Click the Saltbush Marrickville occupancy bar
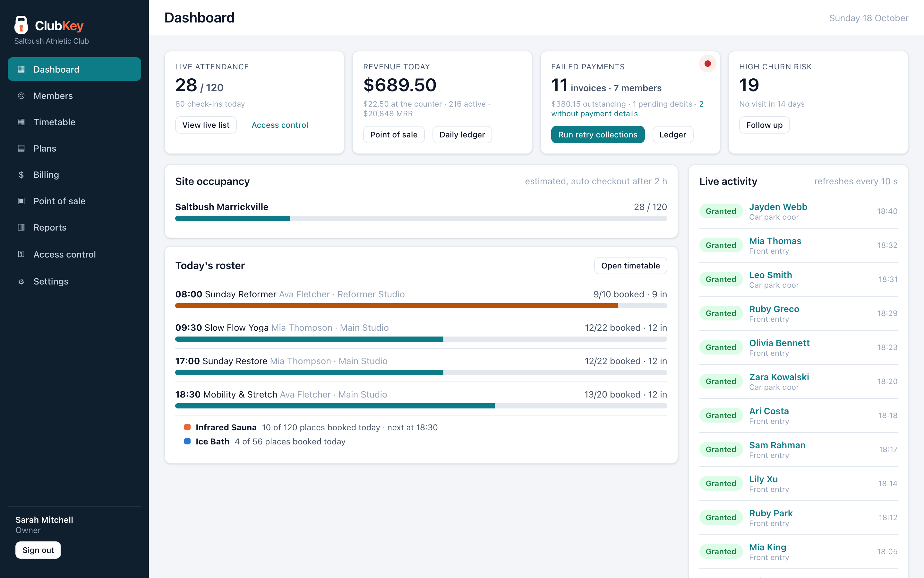924x578 pixels. [x=421, y=218]
